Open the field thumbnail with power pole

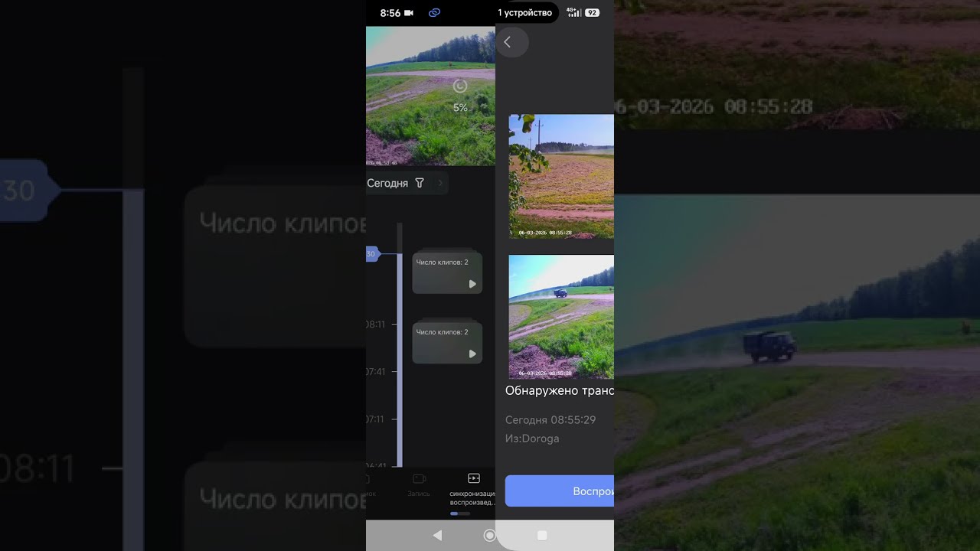pyautogui.click(x=561, y=176)
